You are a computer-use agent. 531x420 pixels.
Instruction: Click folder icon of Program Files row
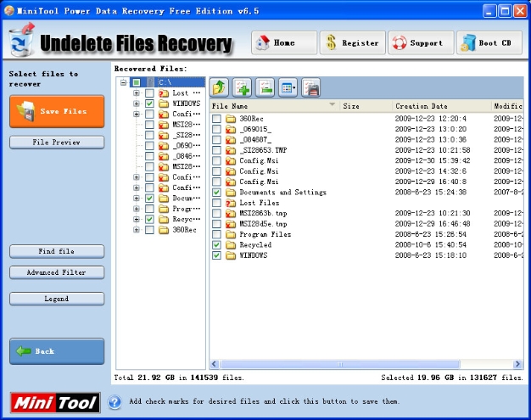tap(231, 234)
